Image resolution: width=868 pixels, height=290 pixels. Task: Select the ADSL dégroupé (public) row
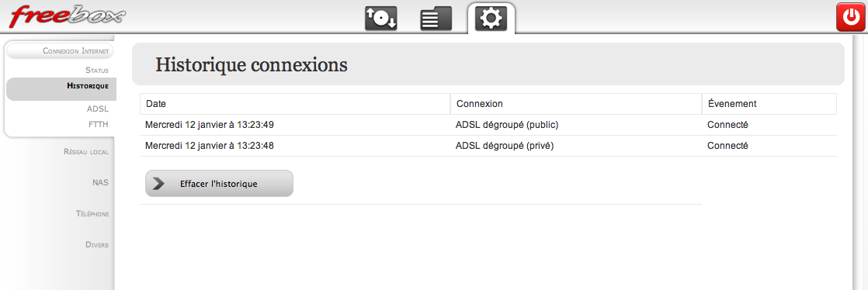[x=488, y=125]
